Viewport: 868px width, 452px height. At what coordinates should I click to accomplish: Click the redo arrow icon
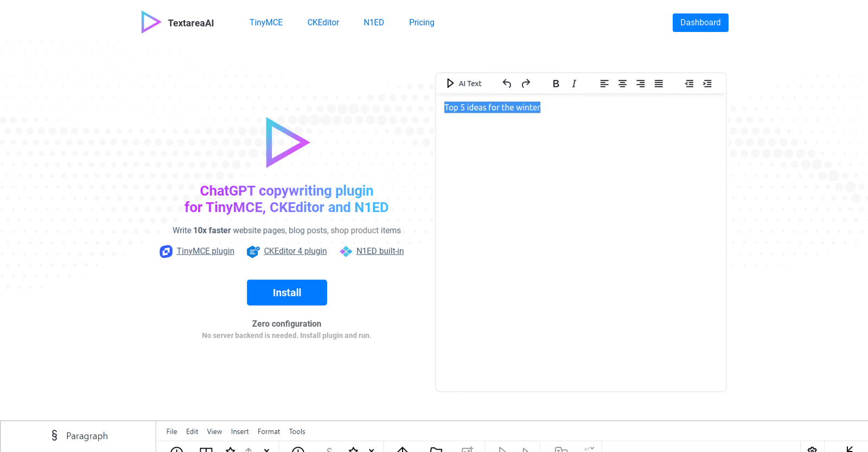coord(526,83)
